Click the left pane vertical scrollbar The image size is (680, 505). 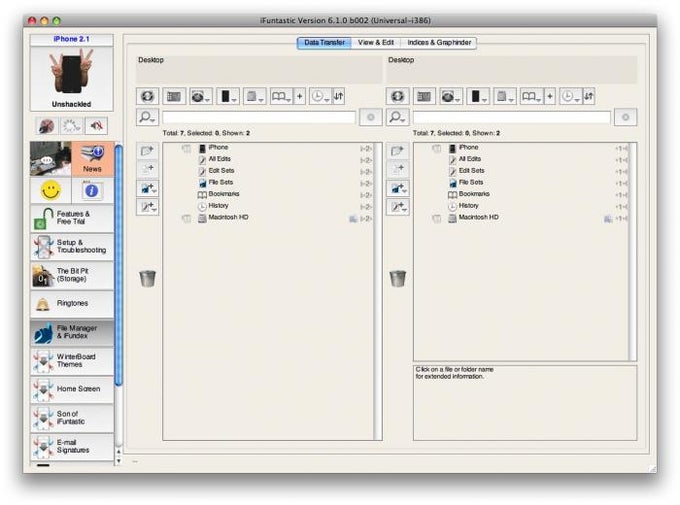pyautogui.click(x=378, y=291)
